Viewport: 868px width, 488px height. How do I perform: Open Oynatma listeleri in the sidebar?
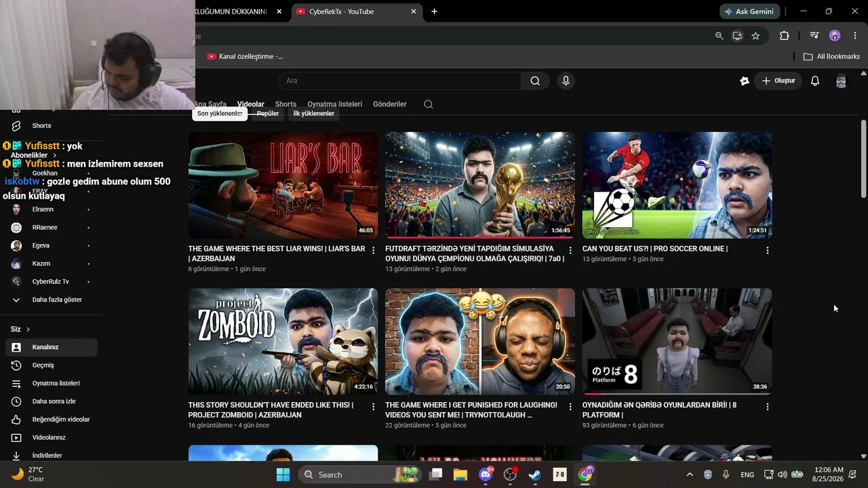[52, 384]
